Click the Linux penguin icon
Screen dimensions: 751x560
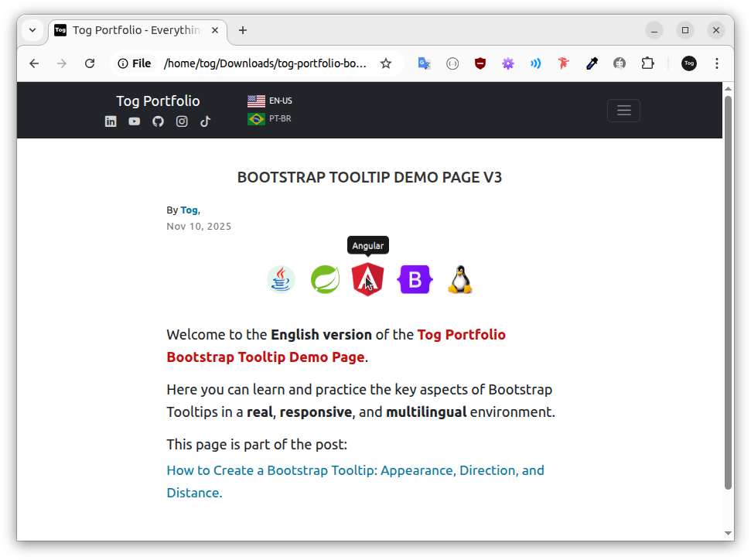pos(459,279)
